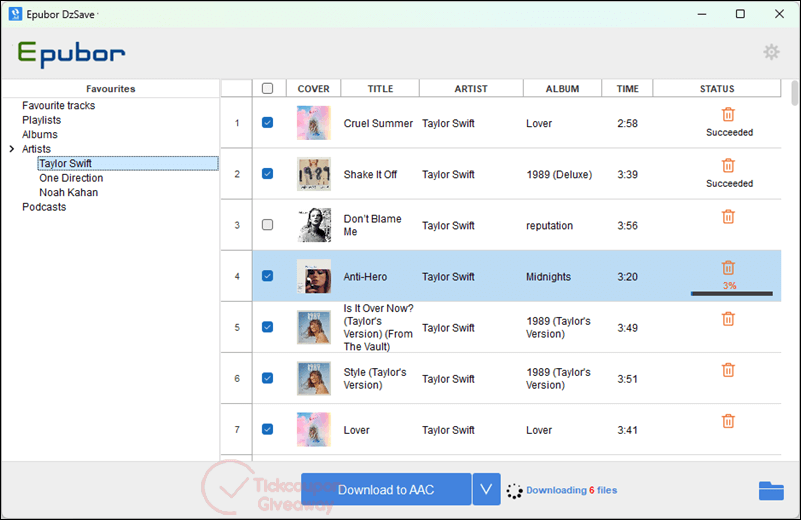Click row number 6

[237, 379]
